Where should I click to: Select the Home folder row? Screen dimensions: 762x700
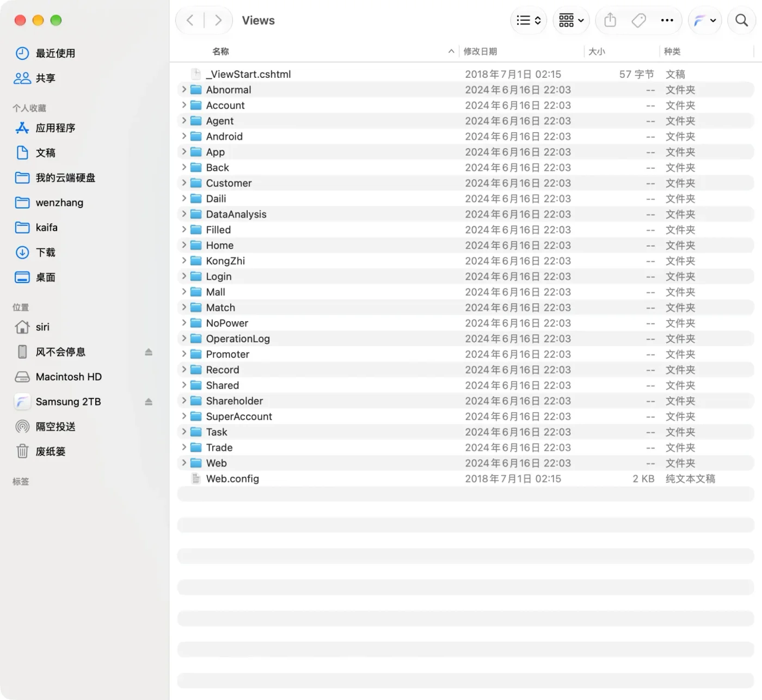coord(466,245)
